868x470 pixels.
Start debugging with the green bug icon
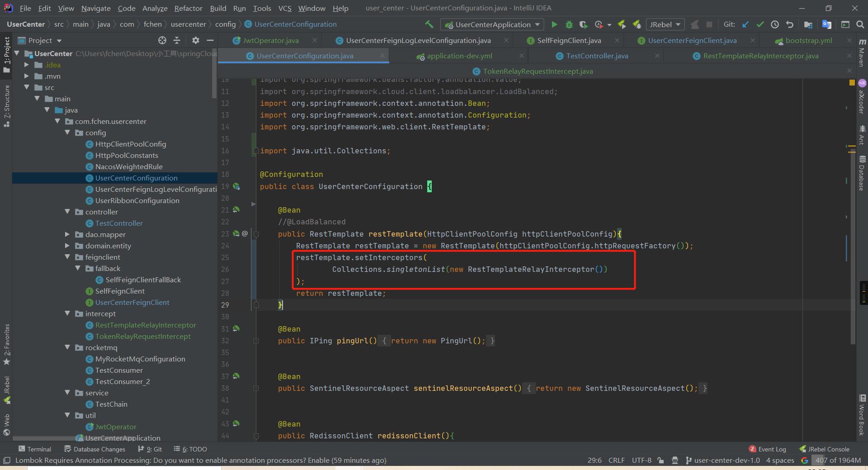pos(569,24)
